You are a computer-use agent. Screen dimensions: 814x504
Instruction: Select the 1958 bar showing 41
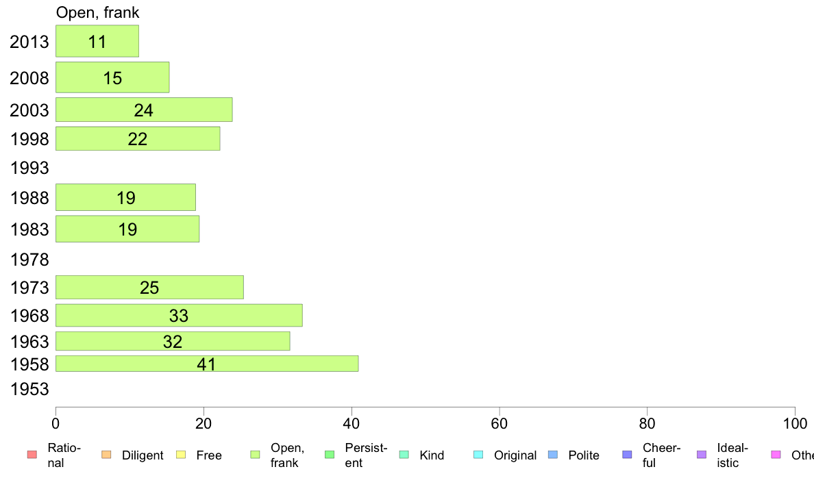coord(207,364)
